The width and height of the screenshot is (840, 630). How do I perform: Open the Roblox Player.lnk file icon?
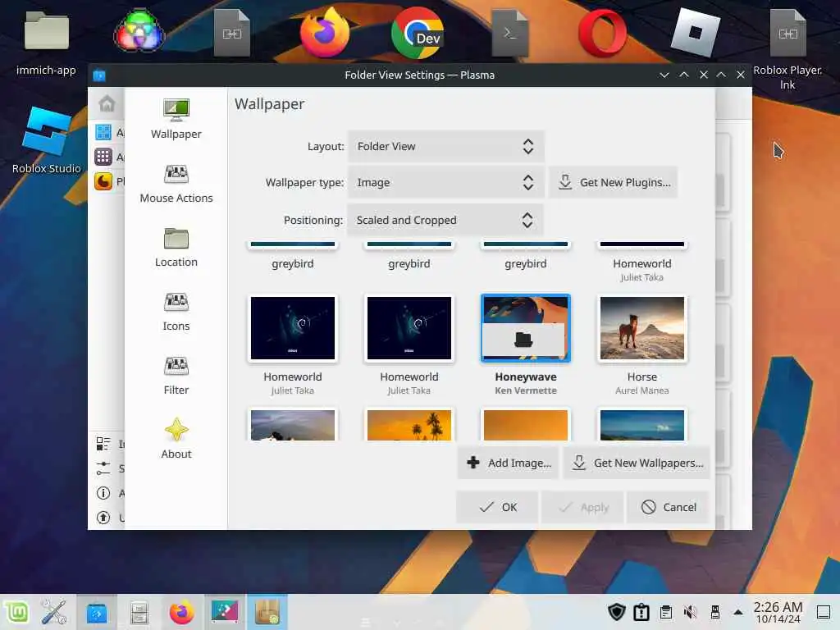tap(787, 47)
